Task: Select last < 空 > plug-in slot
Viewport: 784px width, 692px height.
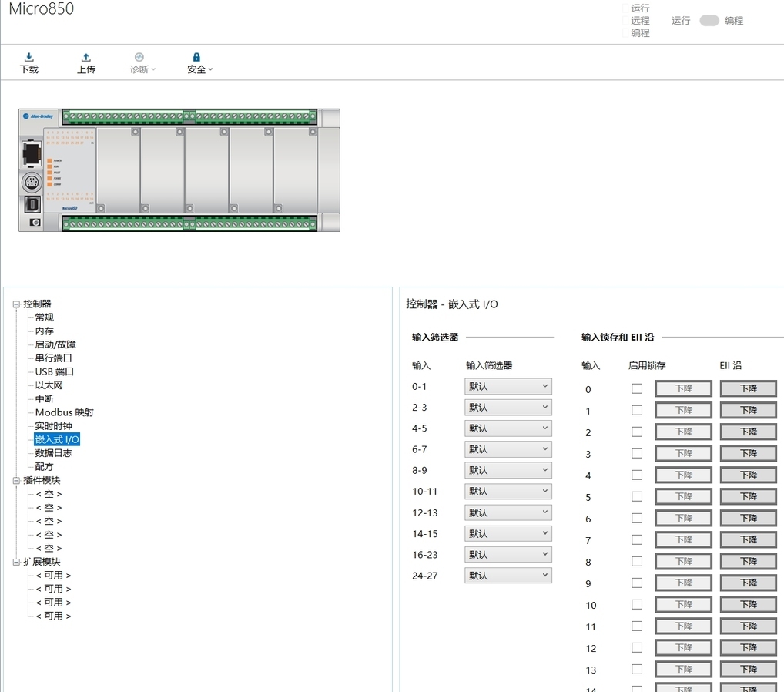Action: coord(49,549)
